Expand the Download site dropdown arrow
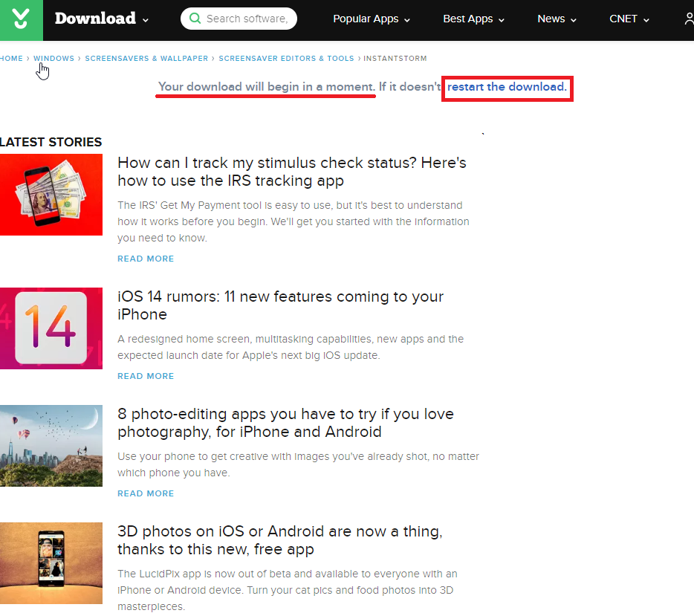 coord(146,20)
